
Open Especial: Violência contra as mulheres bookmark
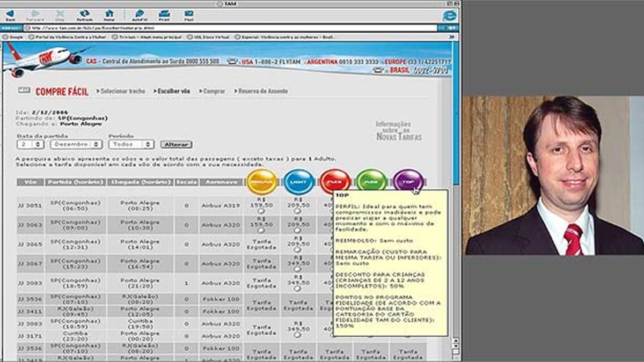284,38
